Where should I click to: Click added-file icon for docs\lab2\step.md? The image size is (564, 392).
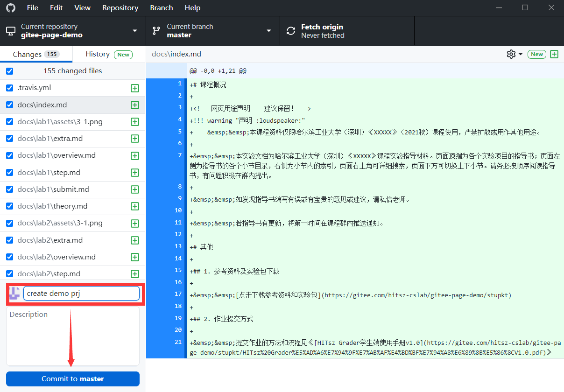[x=135, y=274]
